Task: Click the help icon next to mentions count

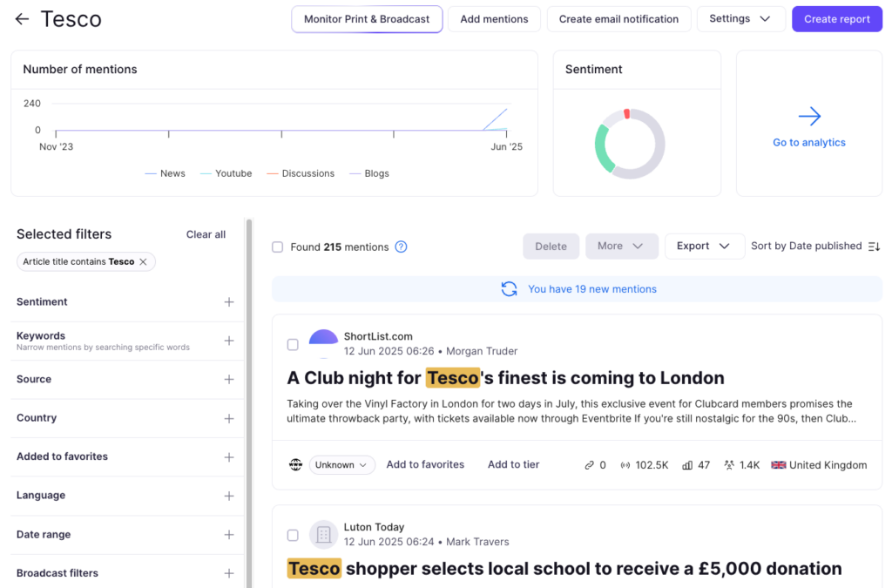Action: [401, 247]
